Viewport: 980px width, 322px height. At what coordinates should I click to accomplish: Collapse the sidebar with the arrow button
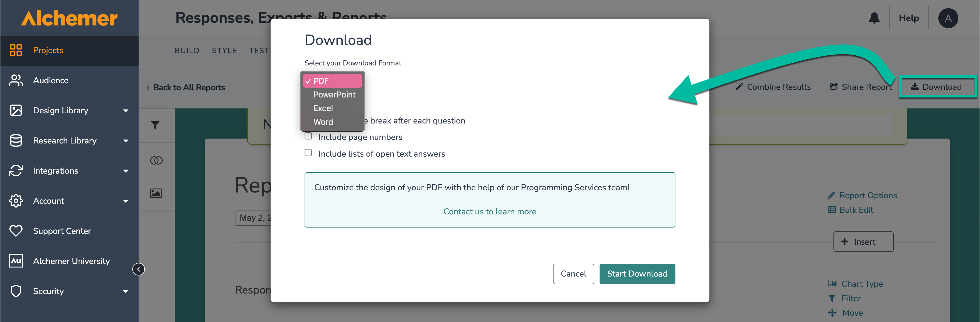139,269
